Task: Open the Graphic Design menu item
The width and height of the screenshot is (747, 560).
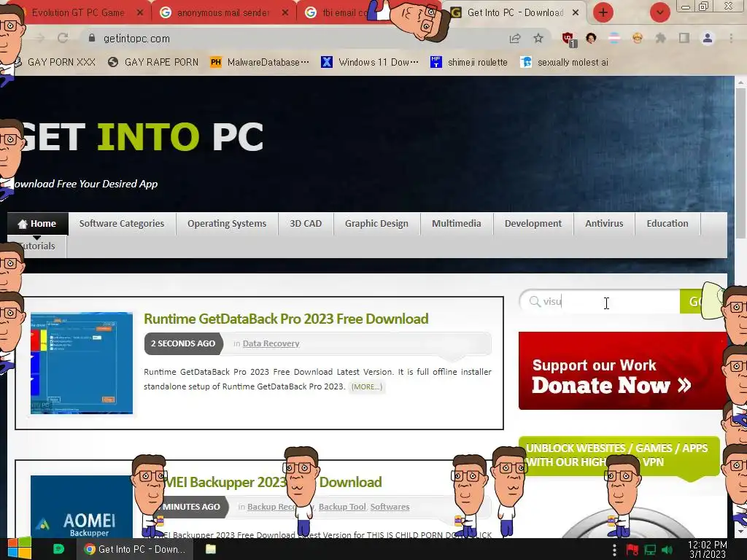Action: point(376,223)
